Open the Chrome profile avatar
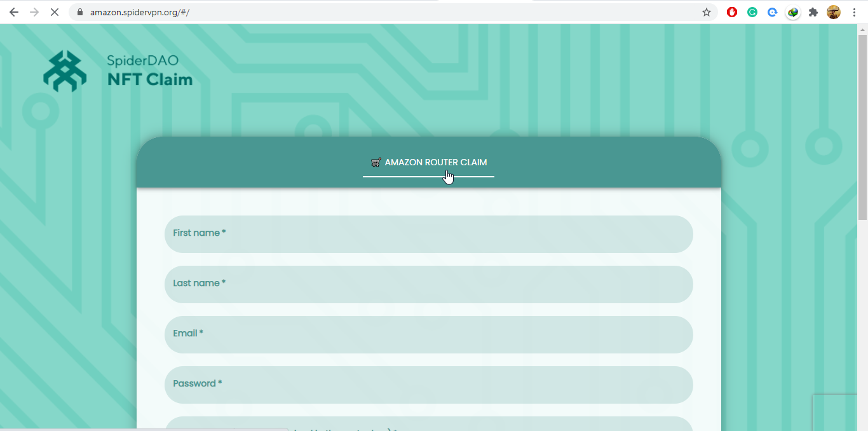The image size is (868, 431). point(834,12)
